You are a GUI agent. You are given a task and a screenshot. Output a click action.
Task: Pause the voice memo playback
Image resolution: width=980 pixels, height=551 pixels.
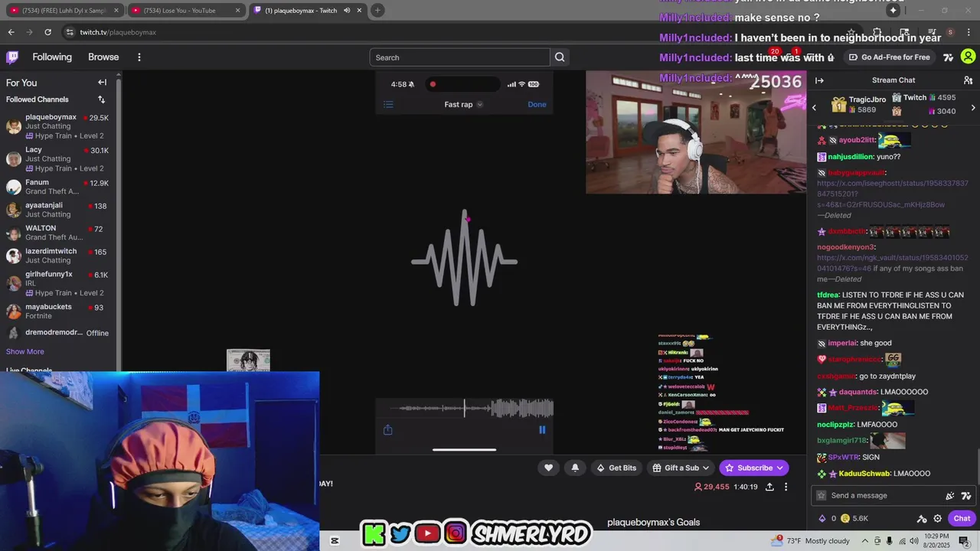coord(542,430)
